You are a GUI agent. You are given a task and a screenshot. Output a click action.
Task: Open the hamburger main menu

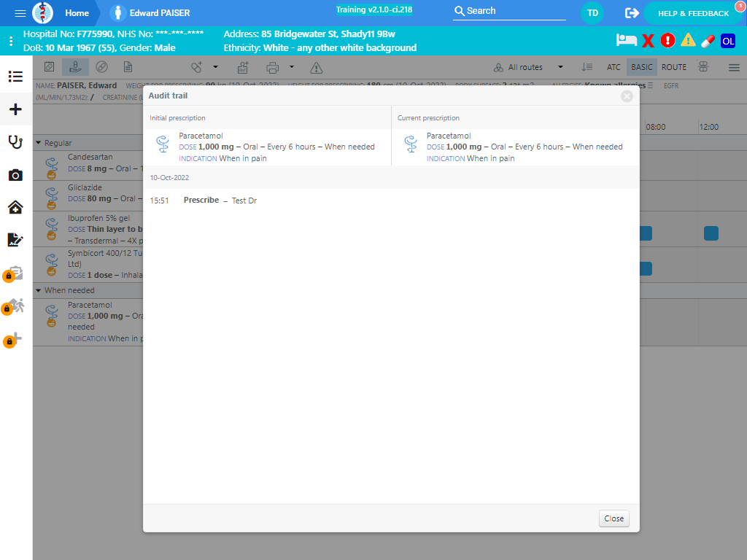tap(20, 13)
